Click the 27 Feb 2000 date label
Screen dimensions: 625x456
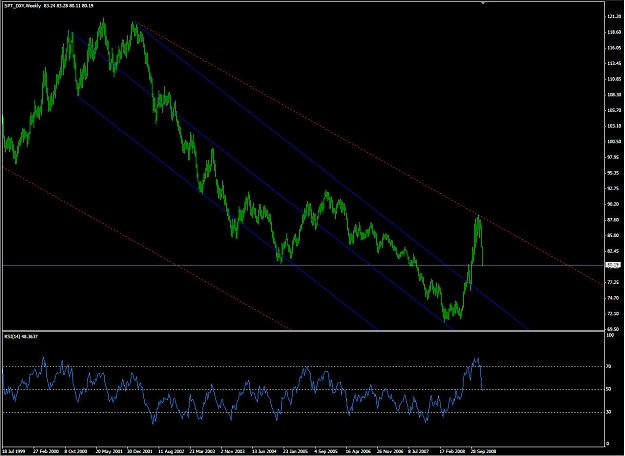click(x=46, y=451)
